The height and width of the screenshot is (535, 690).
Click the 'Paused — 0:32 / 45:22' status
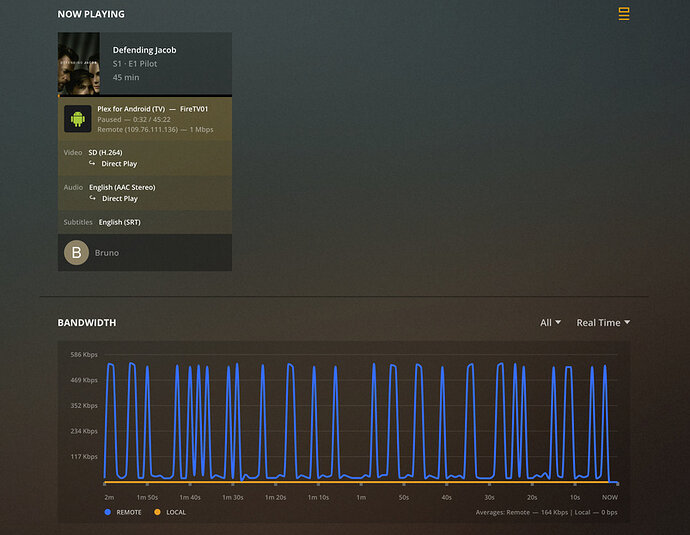[x=134, y=119]
